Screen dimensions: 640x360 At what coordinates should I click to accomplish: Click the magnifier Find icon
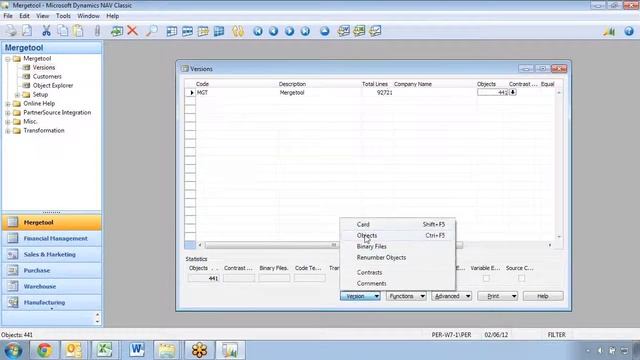[151, 31]
